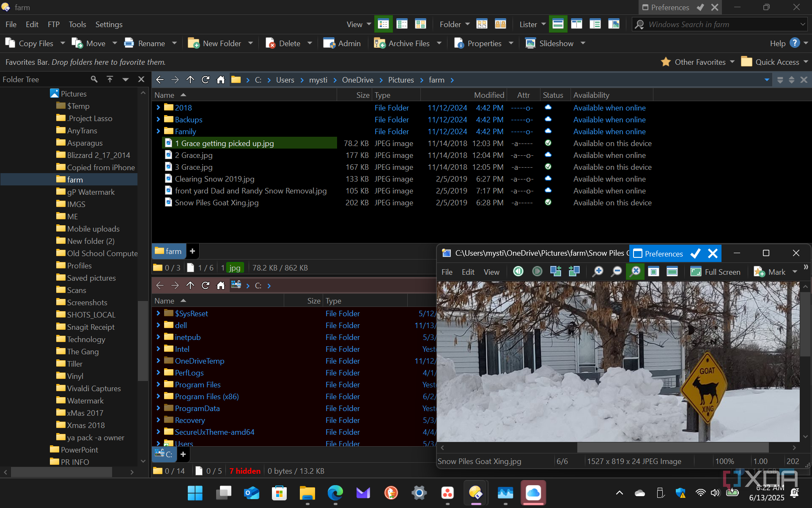Screen dimensions: 812x508
Task: Apply viewer Preferences with the checkmark
Action: tap(695, 254)
